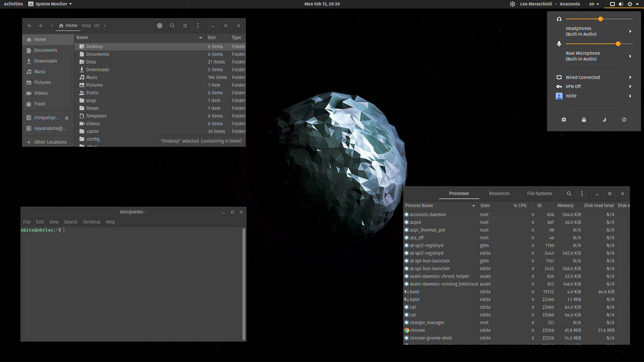
Task: Open search in the Files window
Action: [172, 25]
